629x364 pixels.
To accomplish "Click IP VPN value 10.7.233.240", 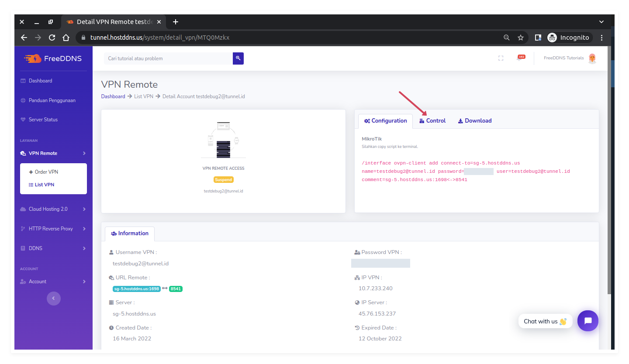I will click(x=376, y=288).
